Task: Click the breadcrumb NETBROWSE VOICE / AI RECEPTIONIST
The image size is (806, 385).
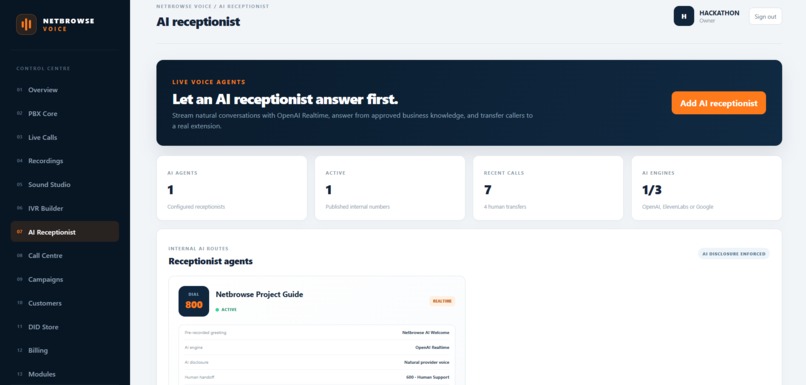Action: pos(212,6)
